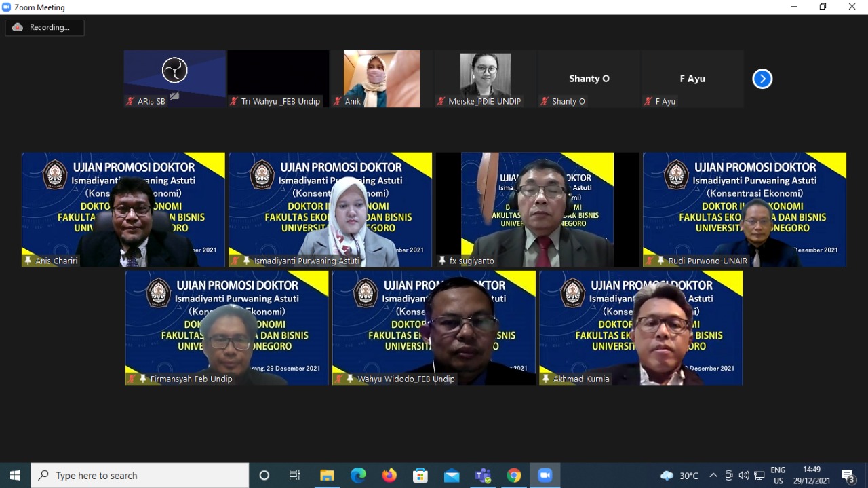Open File Explorer from taskbar
This screenshot has width=868, height=488.
[x=327, y=475]
